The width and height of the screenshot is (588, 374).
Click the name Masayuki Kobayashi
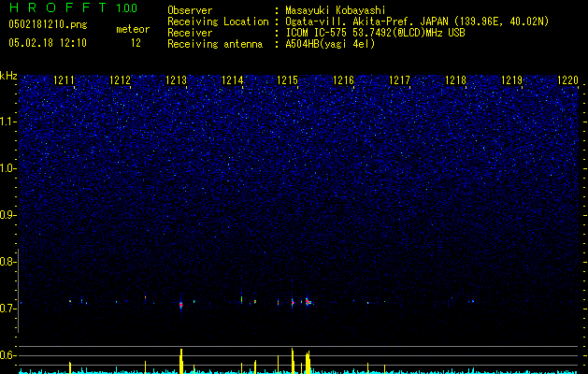[336, 10]
